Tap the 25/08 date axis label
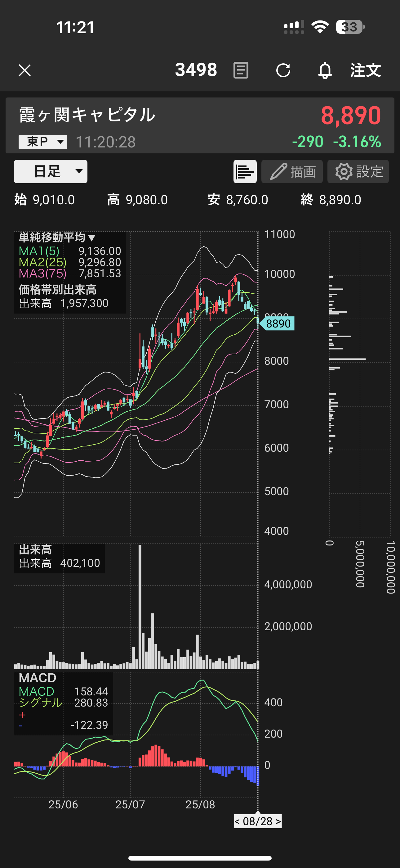This screenshot has width=400, height=868. pos(200,804)
